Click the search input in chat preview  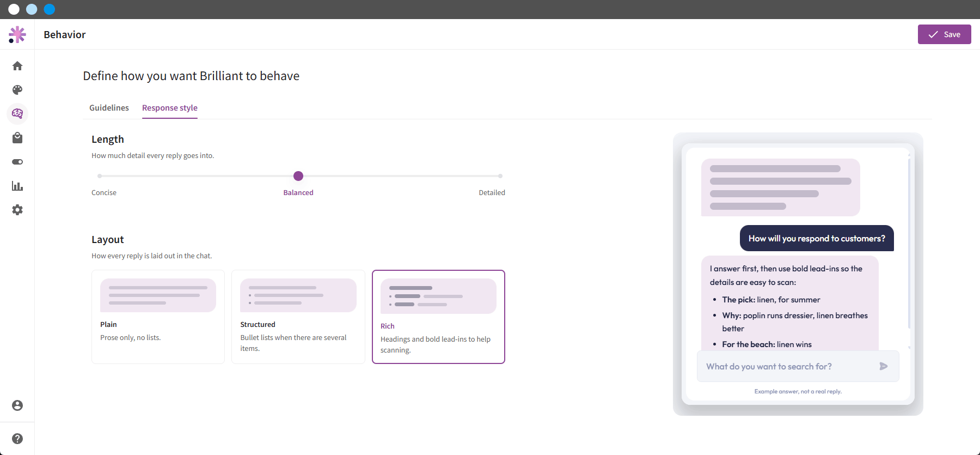pos(789,366)
